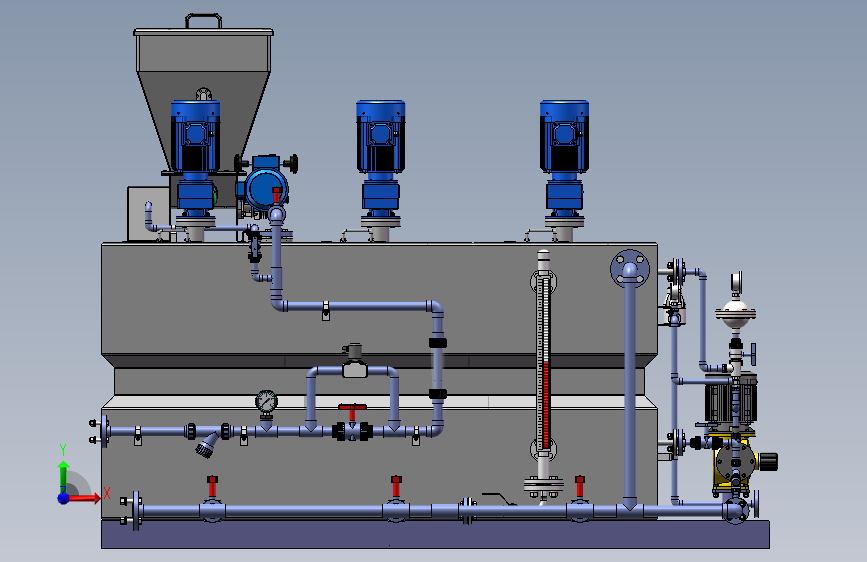
Task: Select the white pulsation damper sphere
Action: [x=735, y=313]
